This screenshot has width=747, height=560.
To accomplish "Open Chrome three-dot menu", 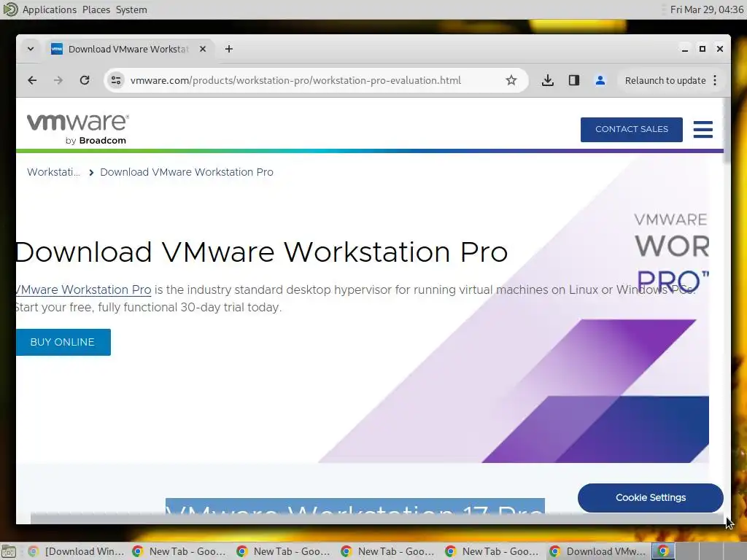I will click(x=715, y=80).
